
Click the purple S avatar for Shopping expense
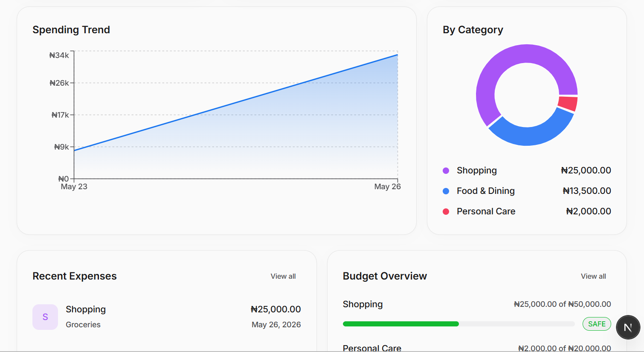click(x=45, y=317)
